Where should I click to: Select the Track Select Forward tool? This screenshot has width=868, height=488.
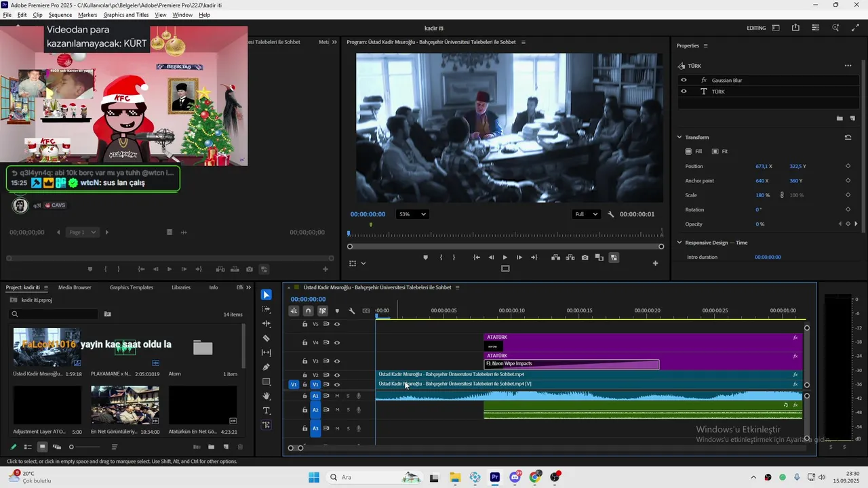click(x=267, y=309)
